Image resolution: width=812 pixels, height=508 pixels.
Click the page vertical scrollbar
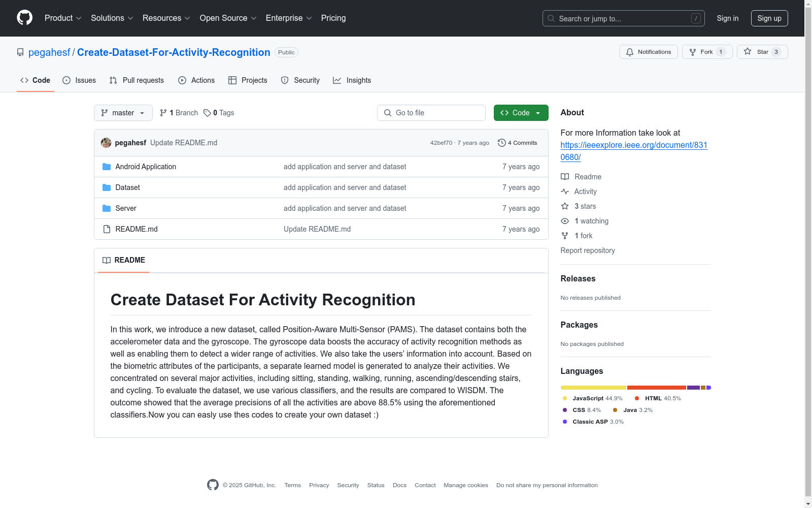[808, 254]
